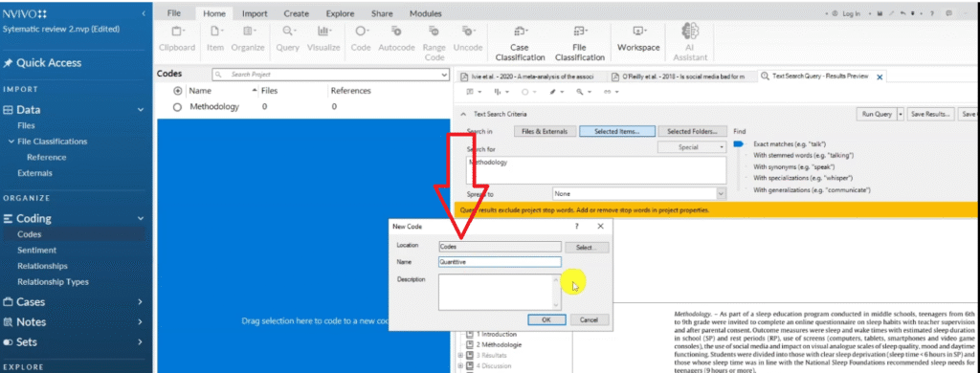Click the undo arrow icon

[903, 13]
